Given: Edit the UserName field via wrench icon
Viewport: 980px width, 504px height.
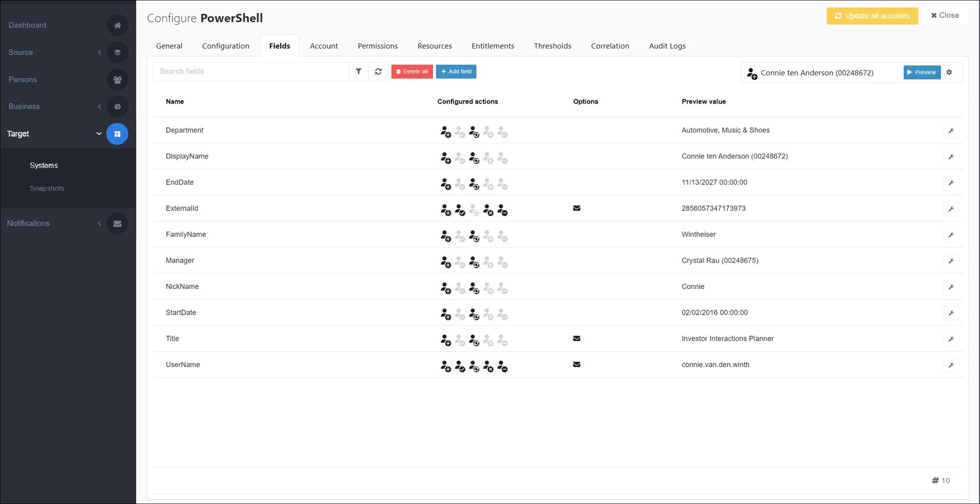Looking at the screenshot, I should point(951,365).
